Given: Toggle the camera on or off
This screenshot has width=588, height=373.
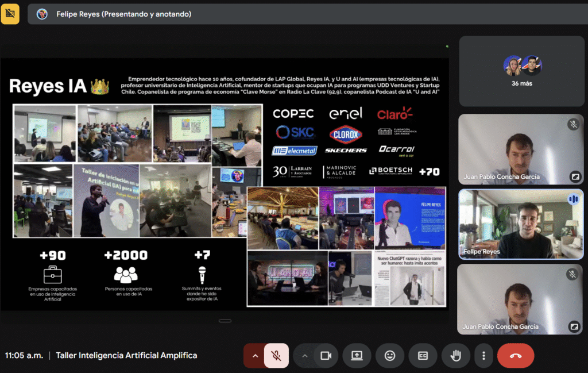Looking at the screenshot, I should click(x=326, y=356).
